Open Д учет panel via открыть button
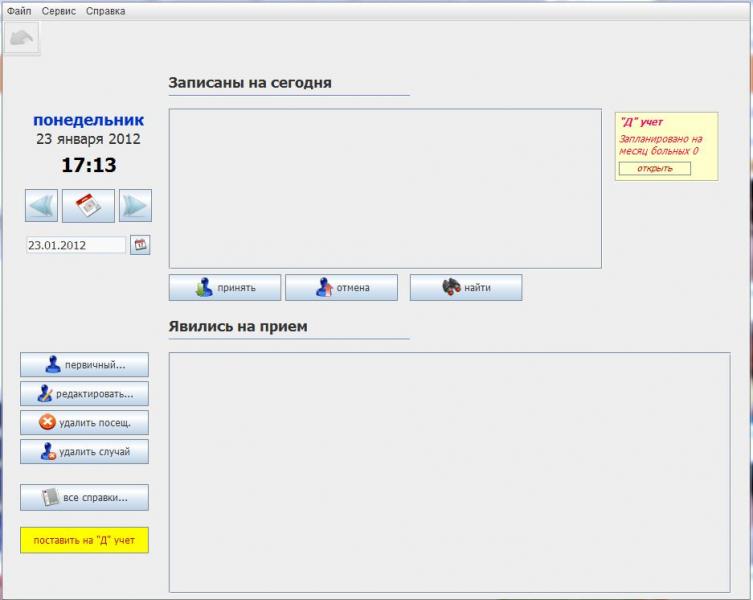Viewport: 753px width, 600px height. point(655,169)
